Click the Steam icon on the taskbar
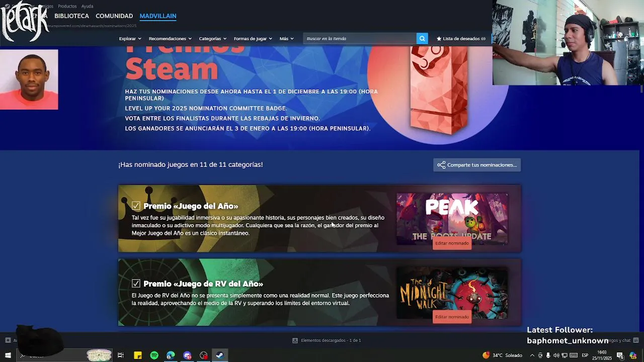The width and height of the screenshot is (644, 362). pos(220,355)
